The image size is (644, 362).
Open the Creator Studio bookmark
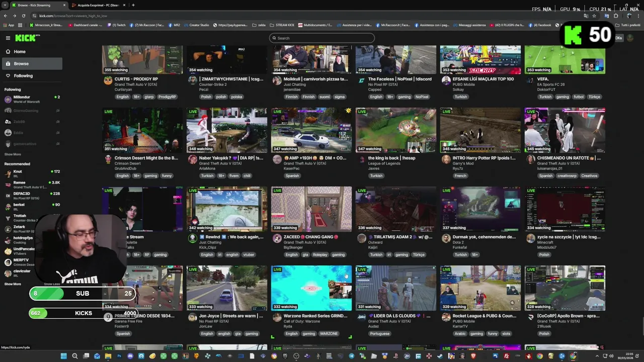pyautogui.click(x=197, y=25)
